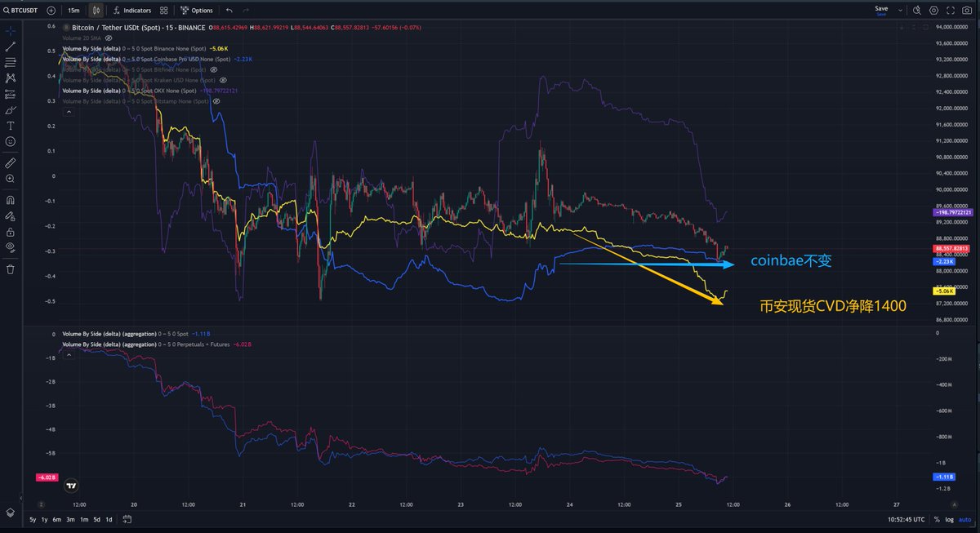The height and width of the screenshot is (533, 980).
Task: Click the undo arrow
Action: click(x=229, y=11)
